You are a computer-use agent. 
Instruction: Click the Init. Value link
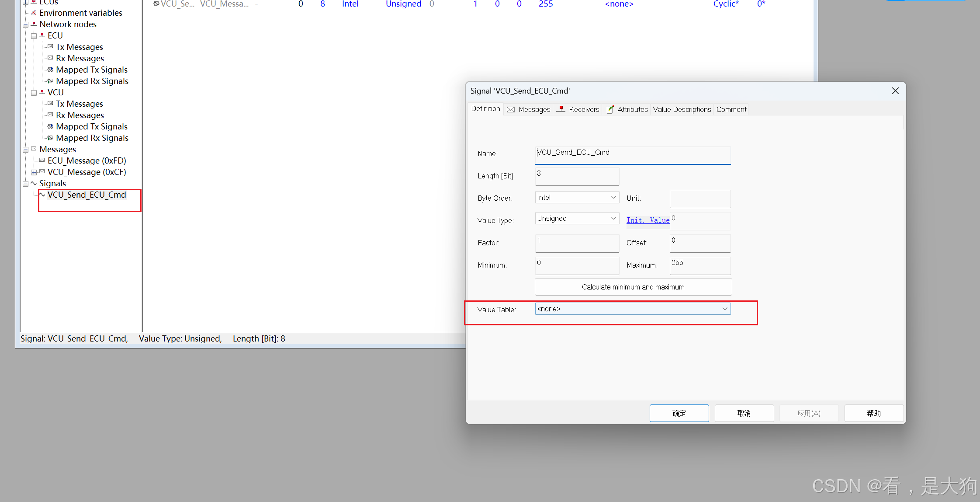pos(648,220)
